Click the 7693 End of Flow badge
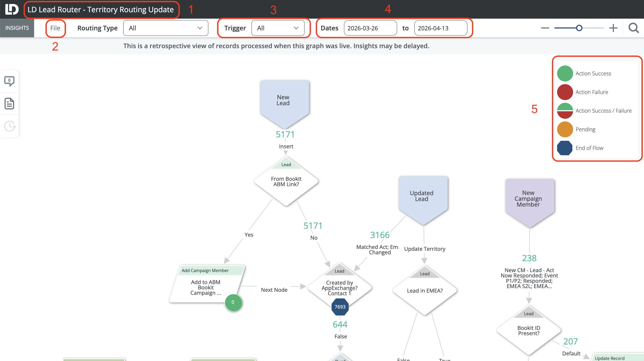 tap(340, 307)
